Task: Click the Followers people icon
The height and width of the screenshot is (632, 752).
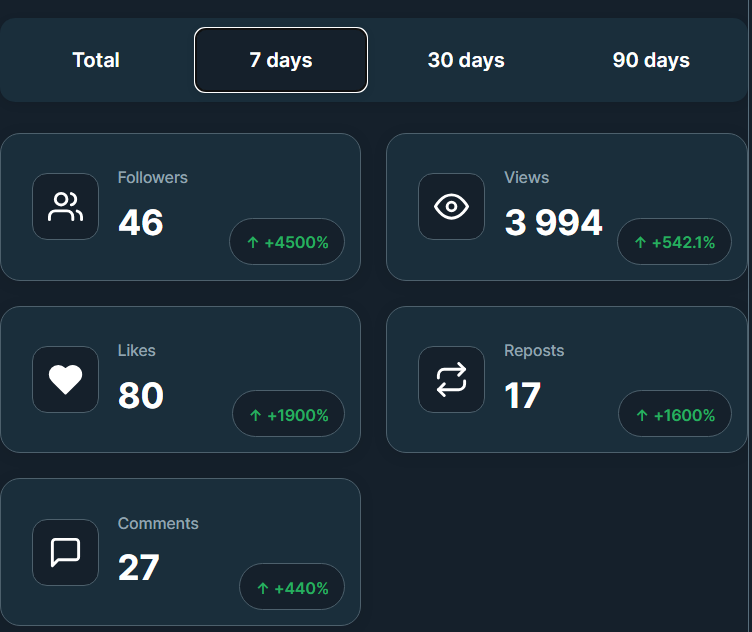Action: (66, 207)
